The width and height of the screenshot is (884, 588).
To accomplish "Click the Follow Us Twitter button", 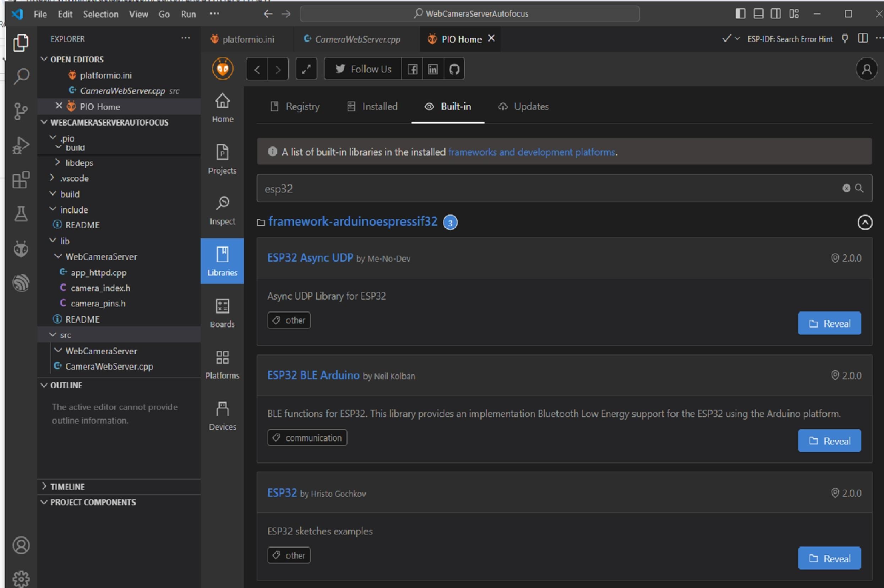I will pyautogui.click(x=362, y=69).
